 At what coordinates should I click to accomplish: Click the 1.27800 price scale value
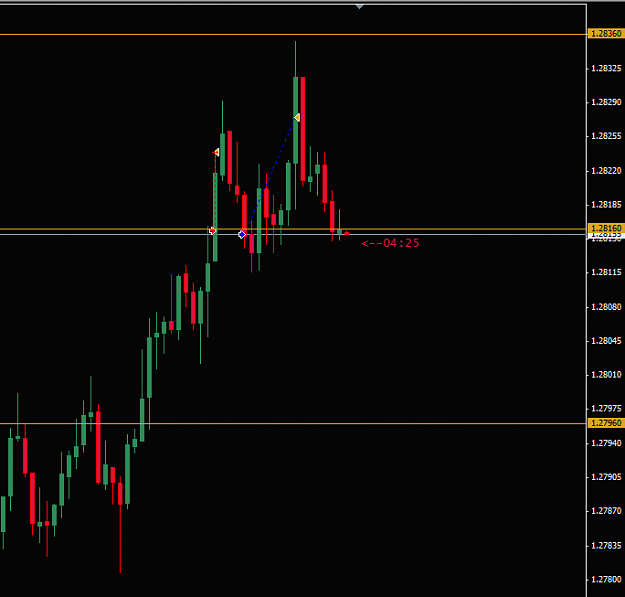606,579
